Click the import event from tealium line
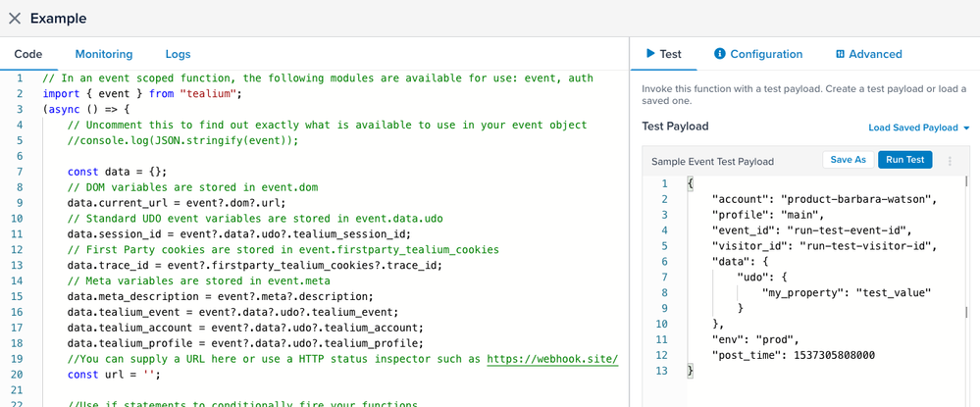Viewport: 980px width, 407px height. click(142, 93)
